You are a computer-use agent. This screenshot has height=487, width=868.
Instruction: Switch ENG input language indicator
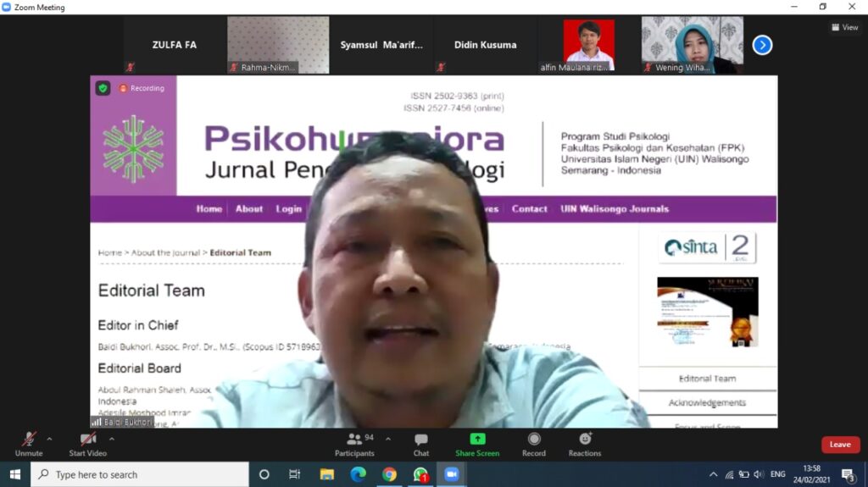pyautogui.click(x=778, y=474)
